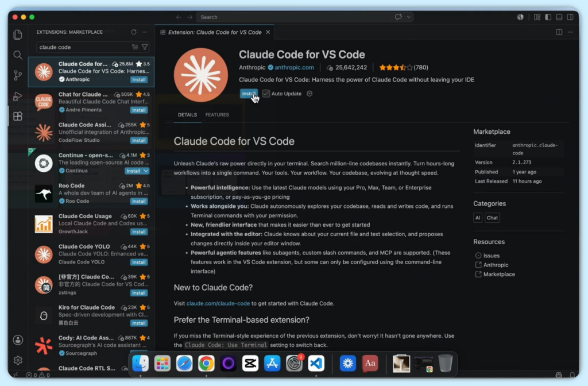Open Visual Studio Code dock icon

(316, 363)
